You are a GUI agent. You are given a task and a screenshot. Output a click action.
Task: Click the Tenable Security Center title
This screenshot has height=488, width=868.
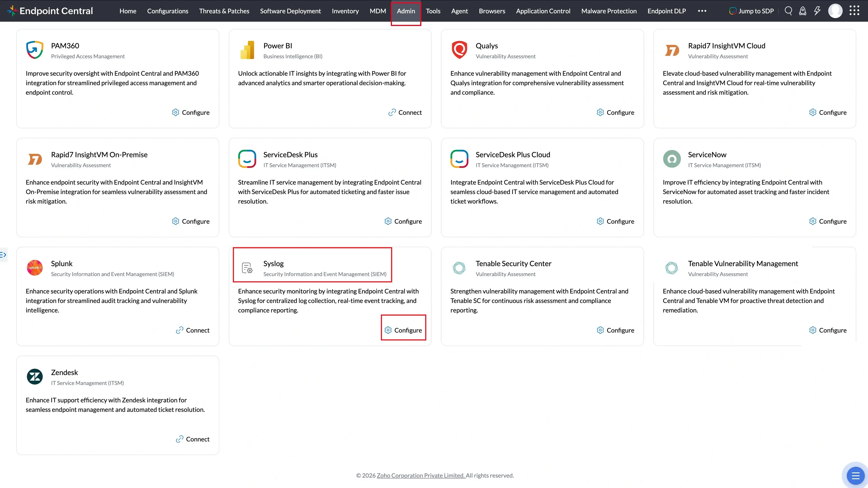point(513,263)
